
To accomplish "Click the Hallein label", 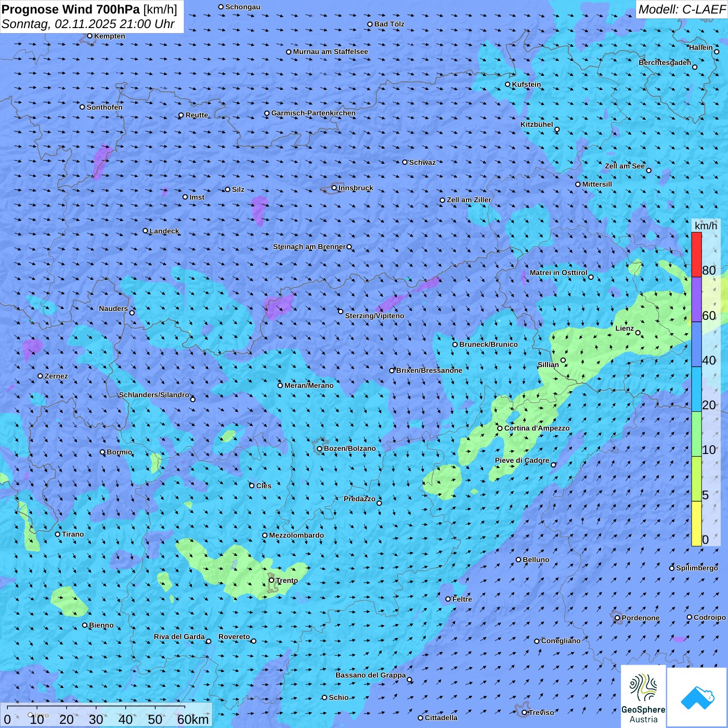I will coord(701,47).
